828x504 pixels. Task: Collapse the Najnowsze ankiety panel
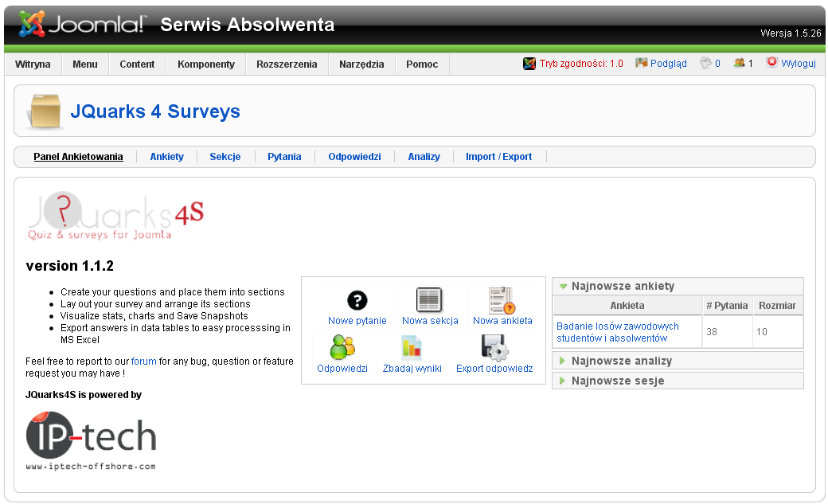click(x=678, y=286)
